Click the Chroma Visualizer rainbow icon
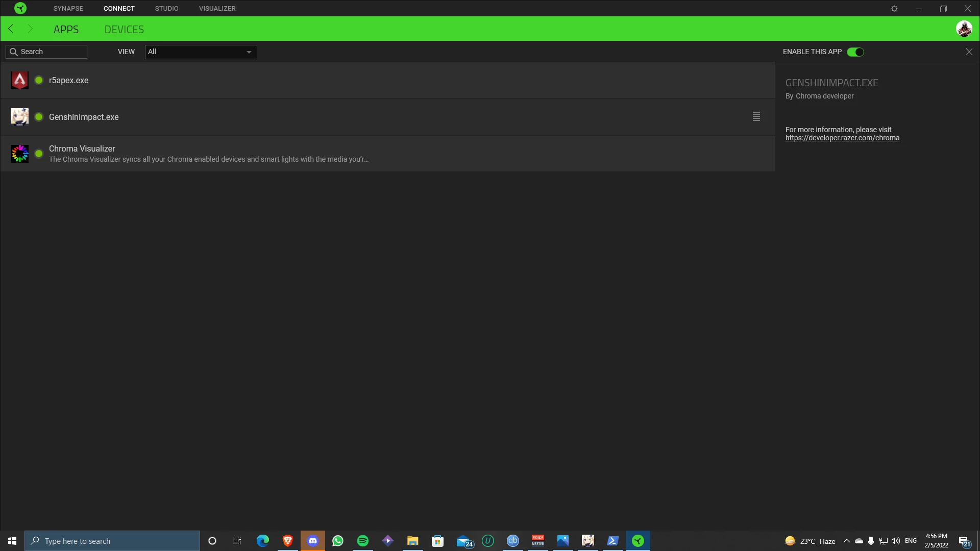980x551 pixels. click(x=19, y=154)
